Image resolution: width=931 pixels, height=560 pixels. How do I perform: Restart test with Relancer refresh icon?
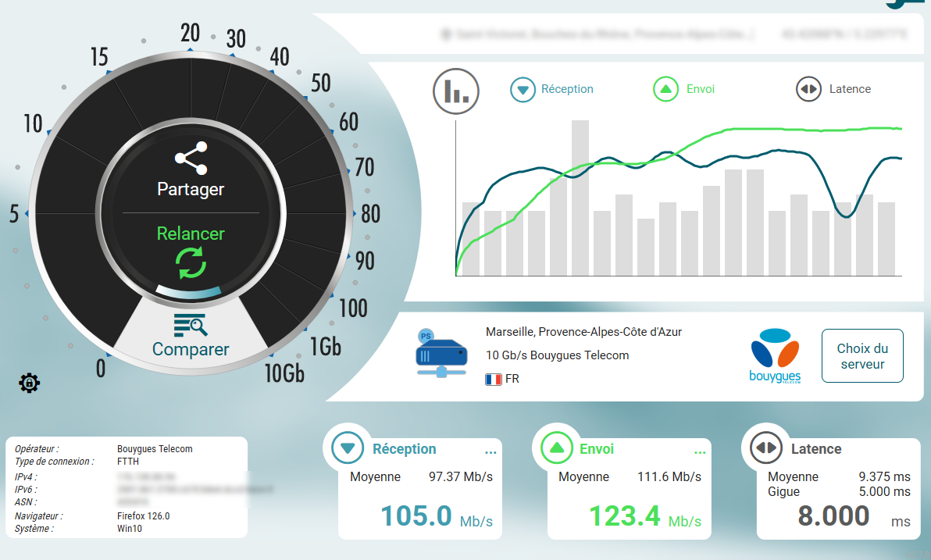191,262
